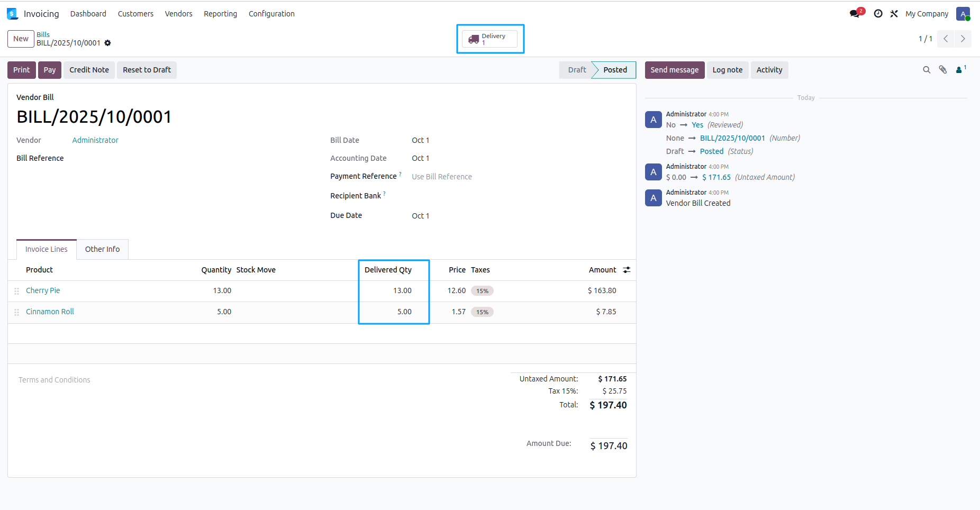Screen dimensions: 980x510
Task: Select the Invoice Lines tab
Action: tap(47, 249)
